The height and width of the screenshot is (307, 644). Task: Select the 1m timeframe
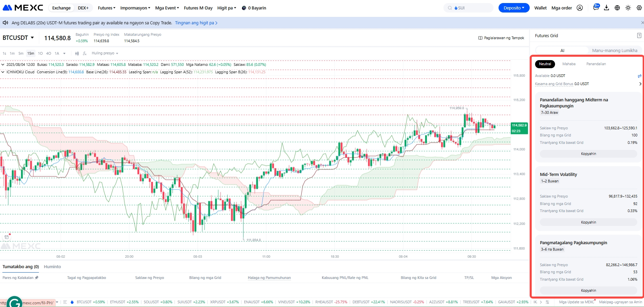(12, 53)
